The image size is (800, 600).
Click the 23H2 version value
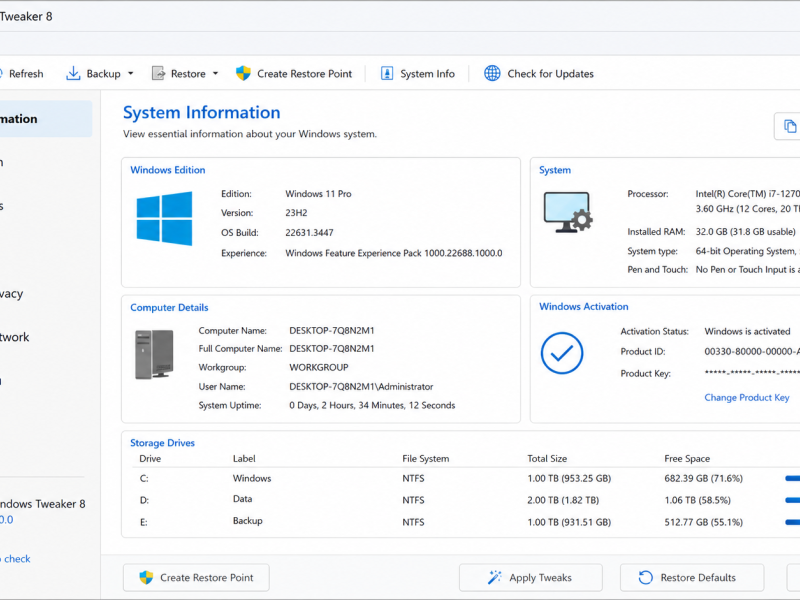point(296,213)
